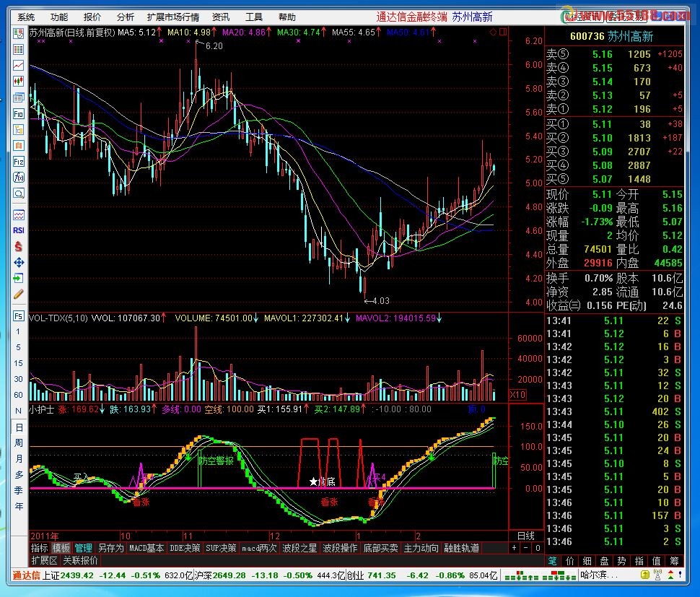Click the red-green table grid sidebar icon
This screenshot has width=700, height=597.
pos(18,50)
